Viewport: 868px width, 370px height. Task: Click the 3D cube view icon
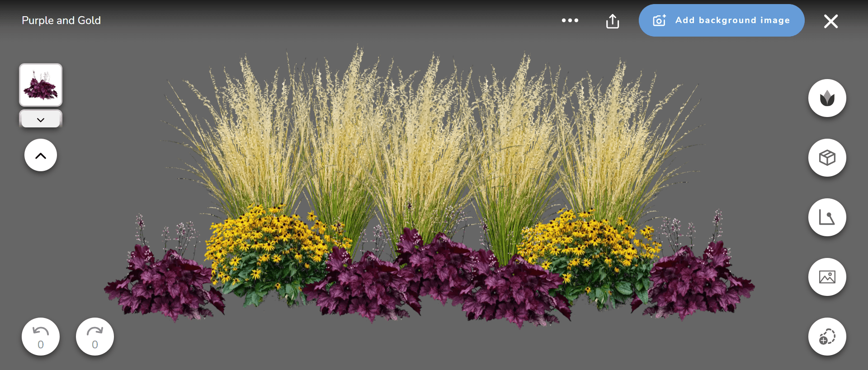point(827,158)
